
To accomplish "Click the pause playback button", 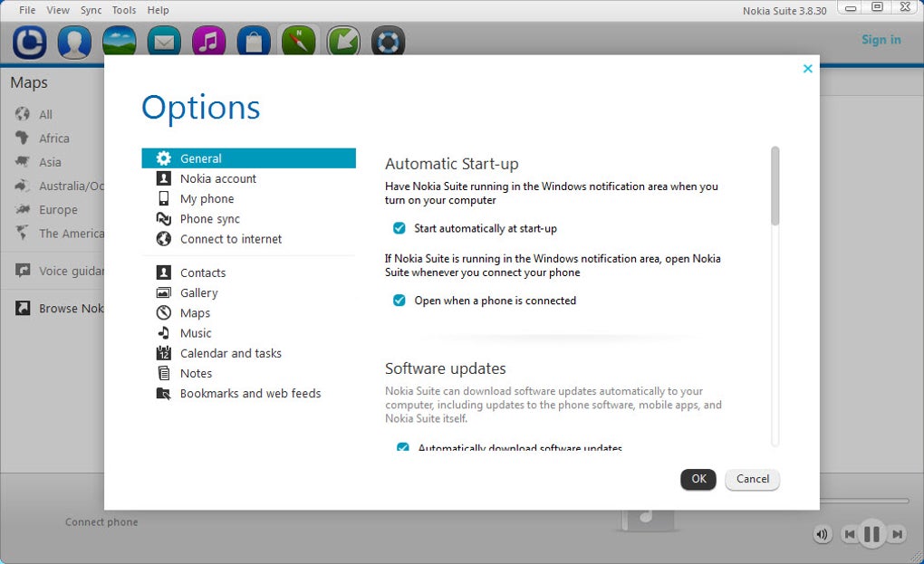I will pos(872,534).
